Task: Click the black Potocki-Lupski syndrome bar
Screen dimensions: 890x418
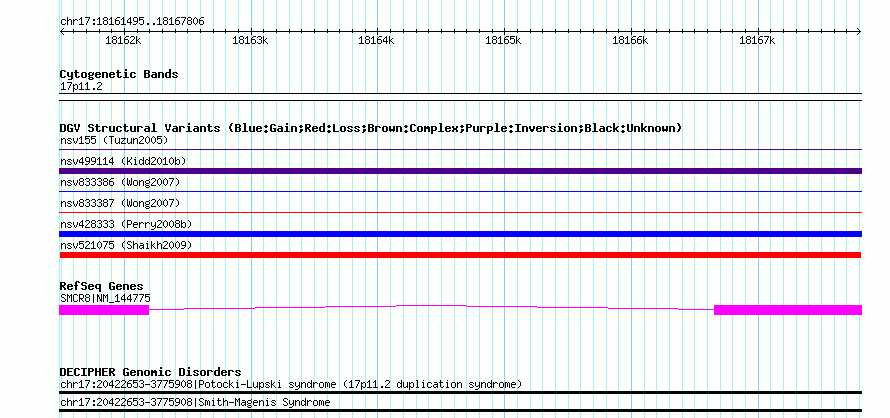Action: click(460, 392)
